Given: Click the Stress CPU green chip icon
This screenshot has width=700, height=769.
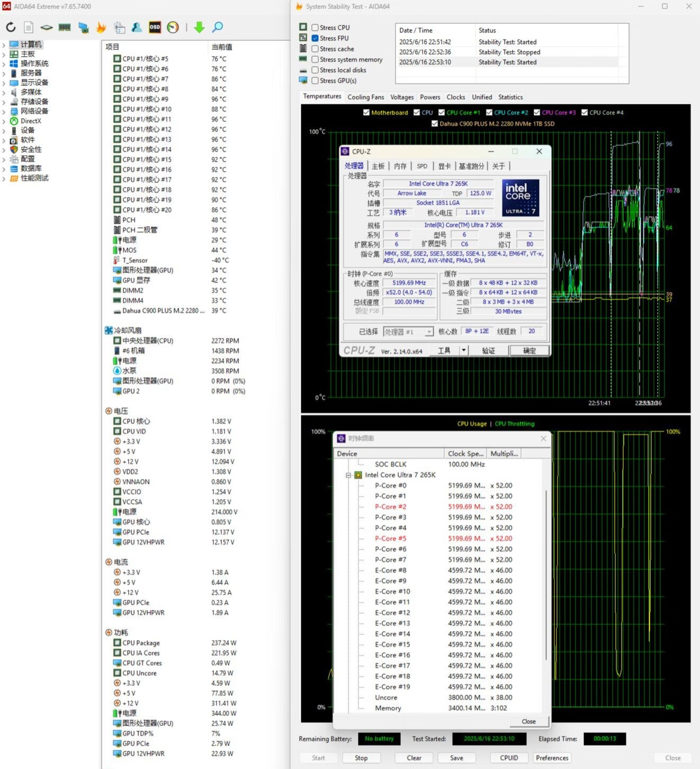Looking at the screenshot, I should pos(303,27).
